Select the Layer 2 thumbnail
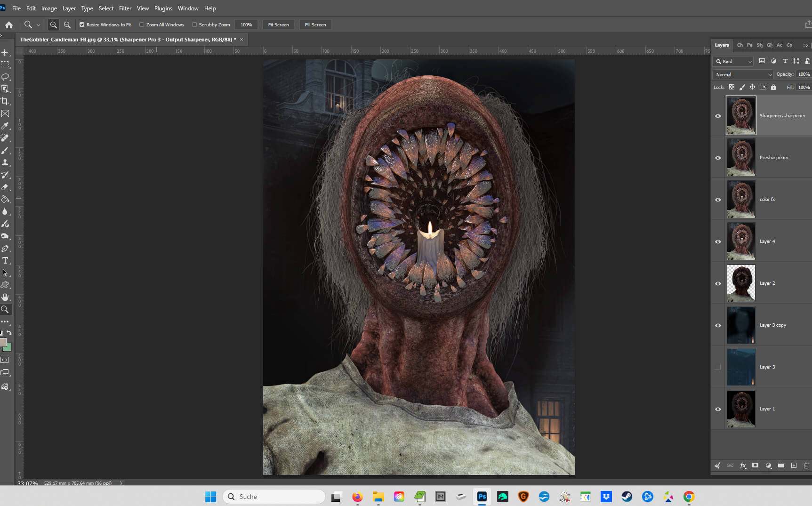812x506 pixels. [741, 283]
